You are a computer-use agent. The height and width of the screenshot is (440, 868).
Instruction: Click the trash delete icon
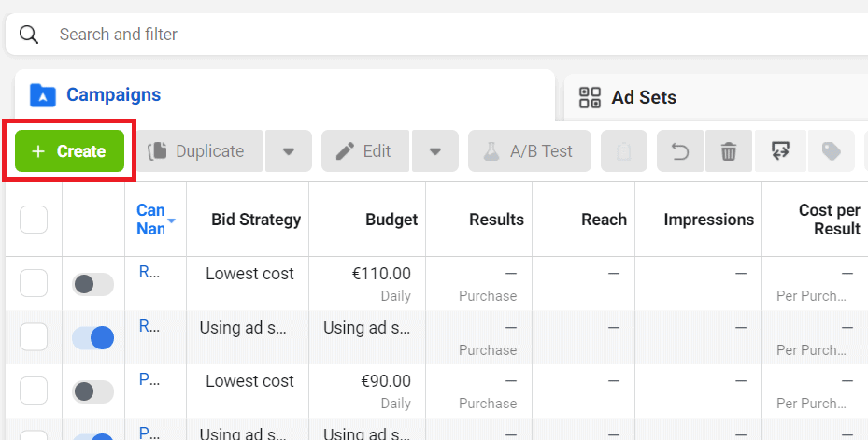tap(729, 151)
